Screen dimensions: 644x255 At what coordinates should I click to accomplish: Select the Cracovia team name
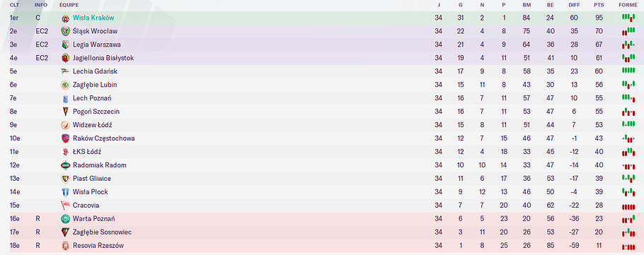pos(86,206)
